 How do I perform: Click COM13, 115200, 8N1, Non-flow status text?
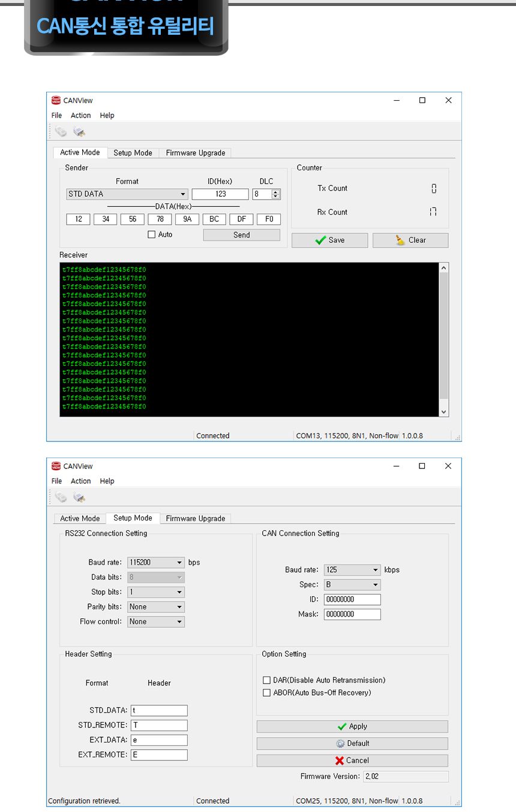pos(347,436)
